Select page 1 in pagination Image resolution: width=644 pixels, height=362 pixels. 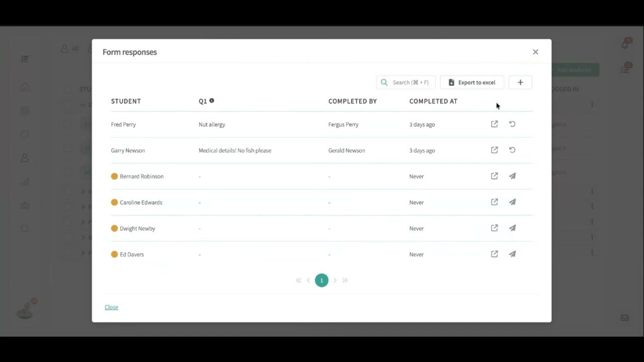coord(321,281)
